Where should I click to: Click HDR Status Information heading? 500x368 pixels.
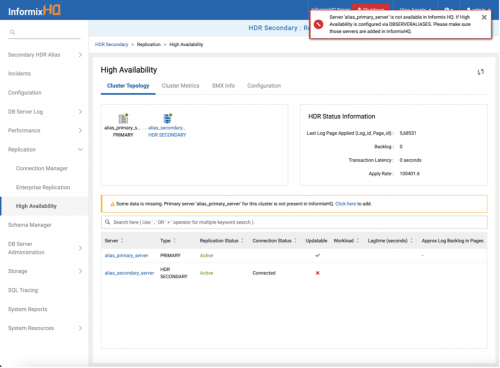(342, 116)
